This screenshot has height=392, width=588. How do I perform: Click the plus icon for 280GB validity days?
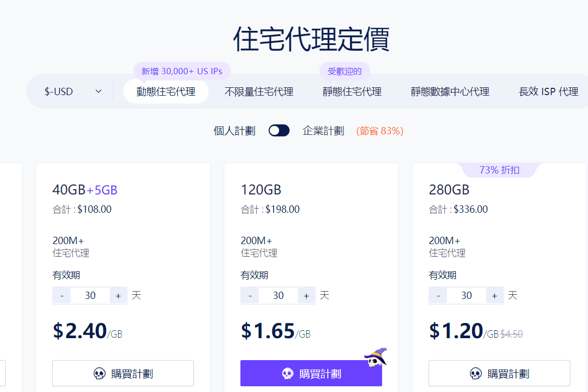point(494,295)
